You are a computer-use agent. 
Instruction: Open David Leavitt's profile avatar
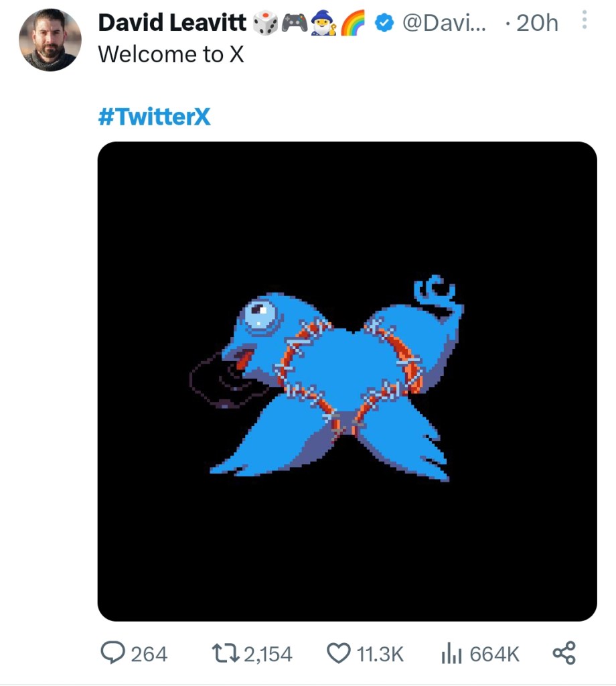(x=50, y=40)
